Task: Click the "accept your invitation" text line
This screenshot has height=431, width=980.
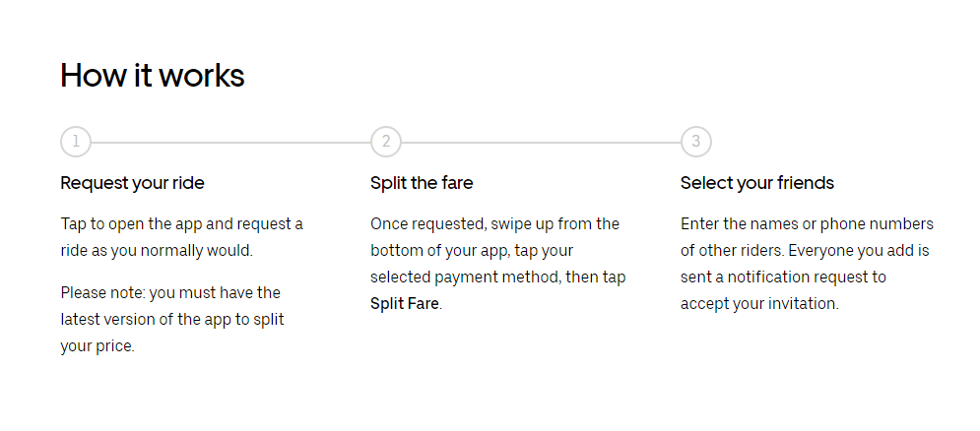Action: point(759,304)
